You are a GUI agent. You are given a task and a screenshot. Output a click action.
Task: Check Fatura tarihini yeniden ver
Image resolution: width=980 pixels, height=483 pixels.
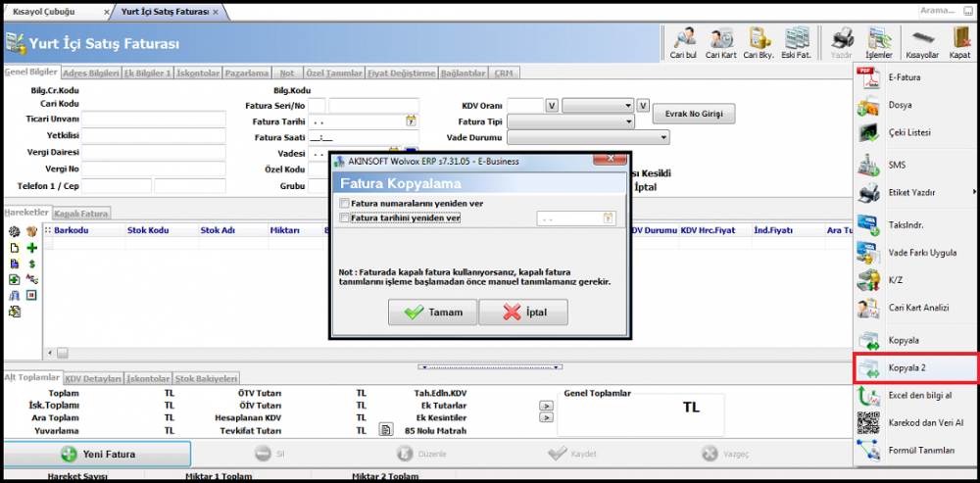point(343,218)
